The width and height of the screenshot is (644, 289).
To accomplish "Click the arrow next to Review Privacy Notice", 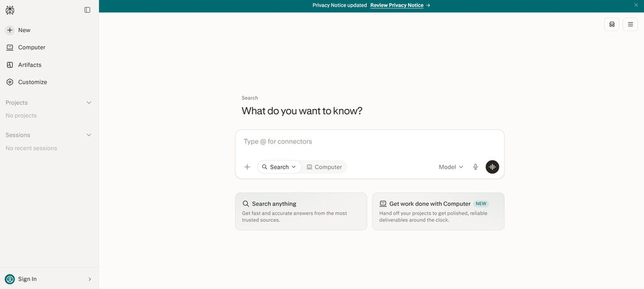I will 428,5.
